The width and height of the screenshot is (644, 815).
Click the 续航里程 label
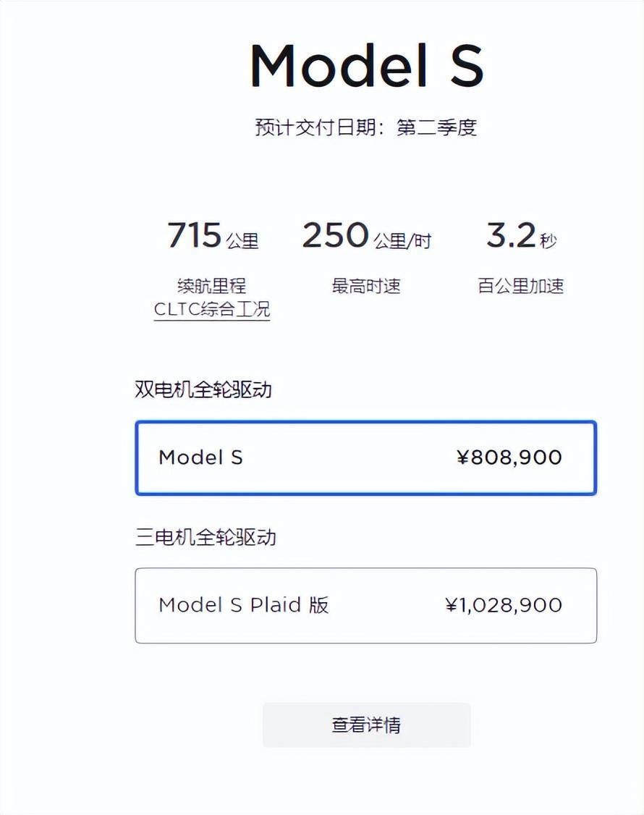pos(211,286)
